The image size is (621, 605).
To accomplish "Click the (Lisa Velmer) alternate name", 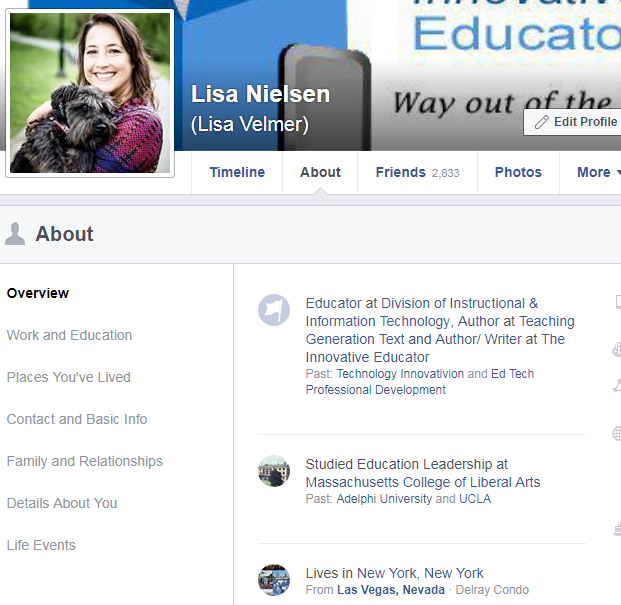I will [x=250, y=124].
